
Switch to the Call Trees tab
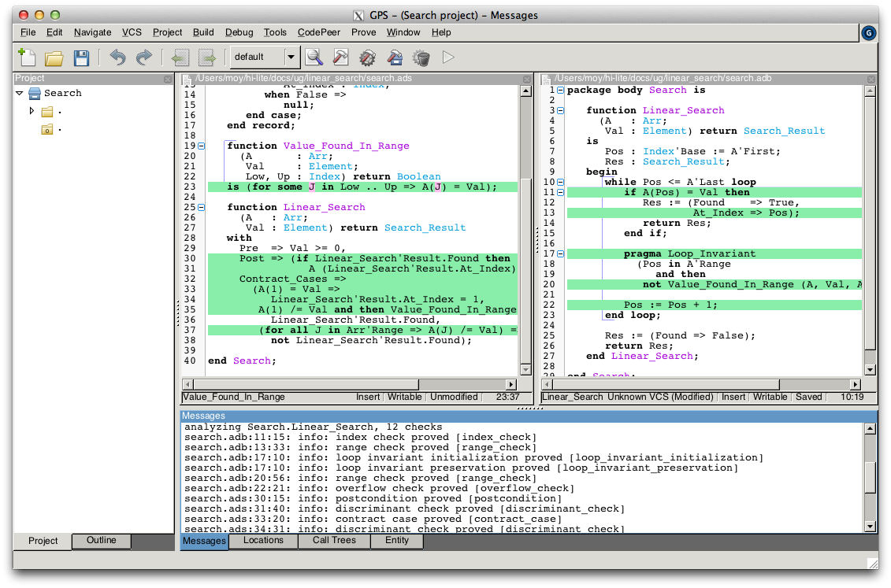tap(334, 540)
